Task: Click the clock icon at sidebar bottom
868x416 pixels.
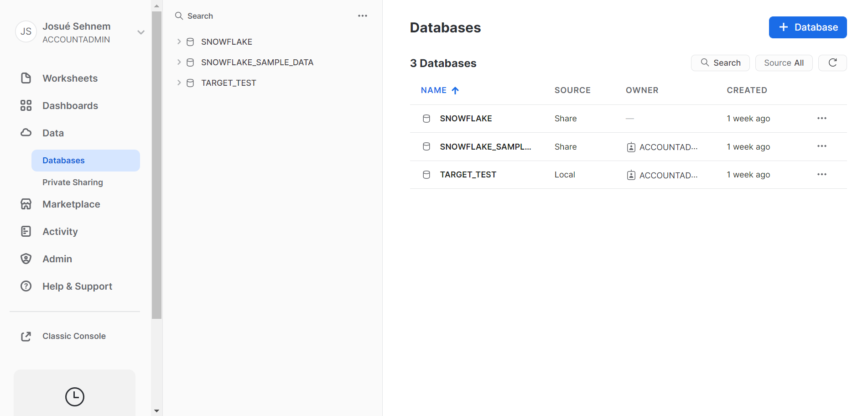Action: click(75, 396)
